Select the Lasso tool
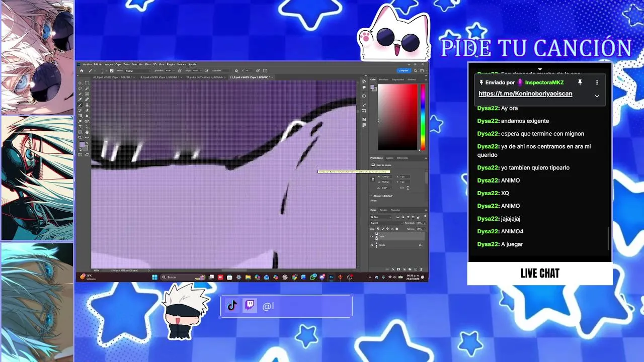 click(x=80, y=88)
